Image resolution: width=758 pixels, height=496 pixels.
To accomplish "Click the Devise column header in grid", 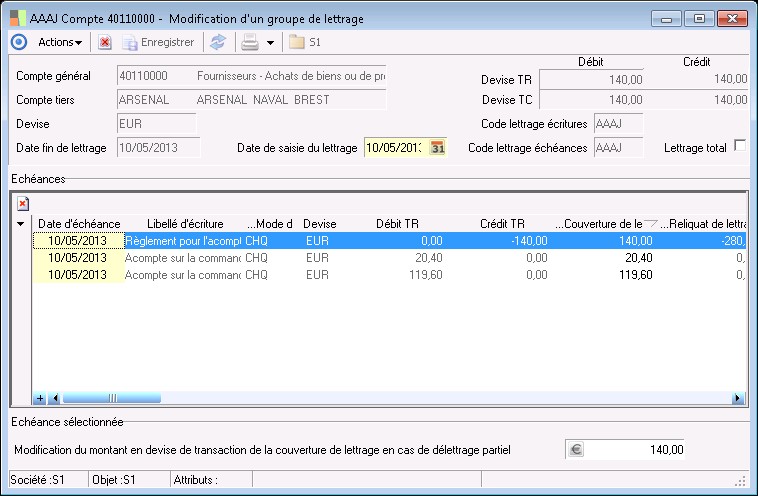I will [x=320, y=224].
